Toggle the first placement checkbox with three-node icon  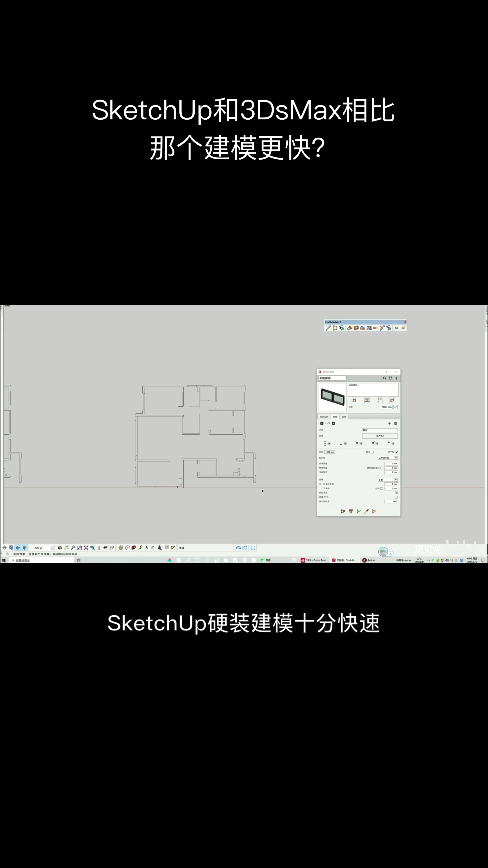tap(329, 443)
